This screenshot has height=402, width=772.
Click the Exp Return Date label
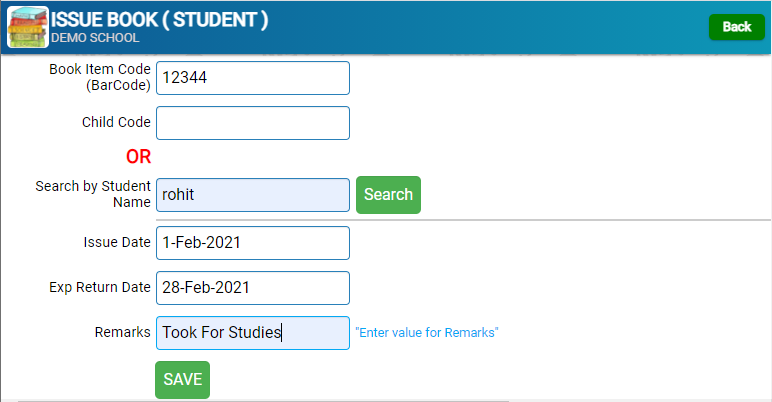point(100,287)
